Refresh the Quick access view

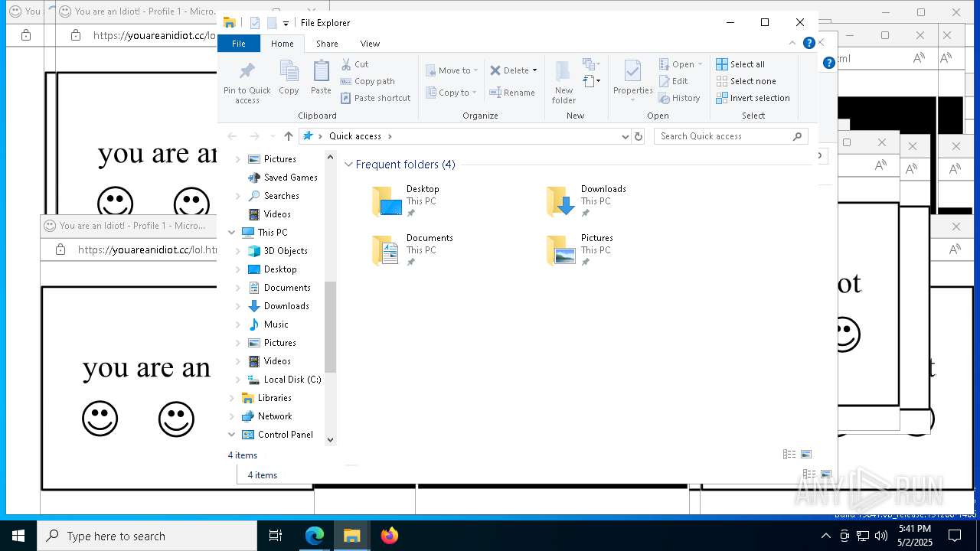[x=639, y=136]
